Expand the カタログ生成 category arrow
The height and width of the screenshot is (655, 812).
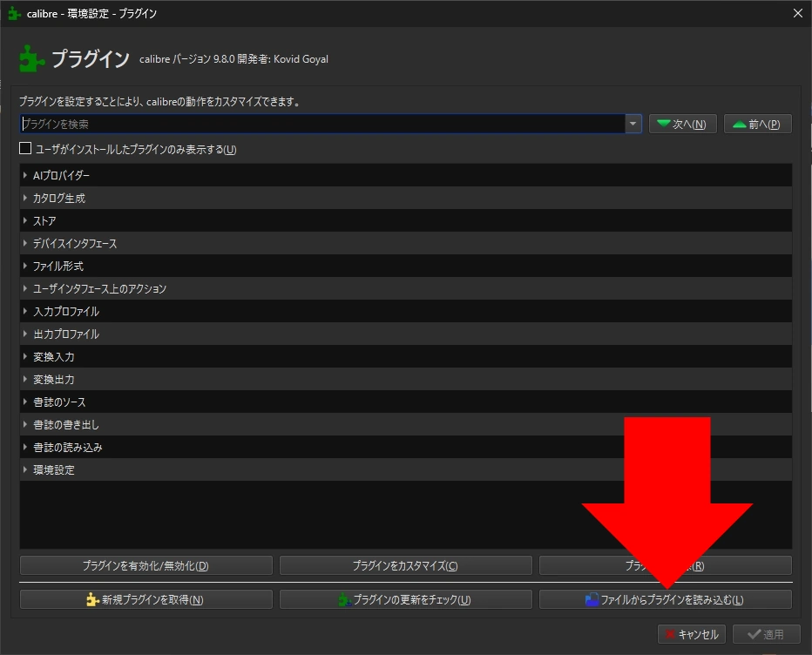click(x=25, y=198)
